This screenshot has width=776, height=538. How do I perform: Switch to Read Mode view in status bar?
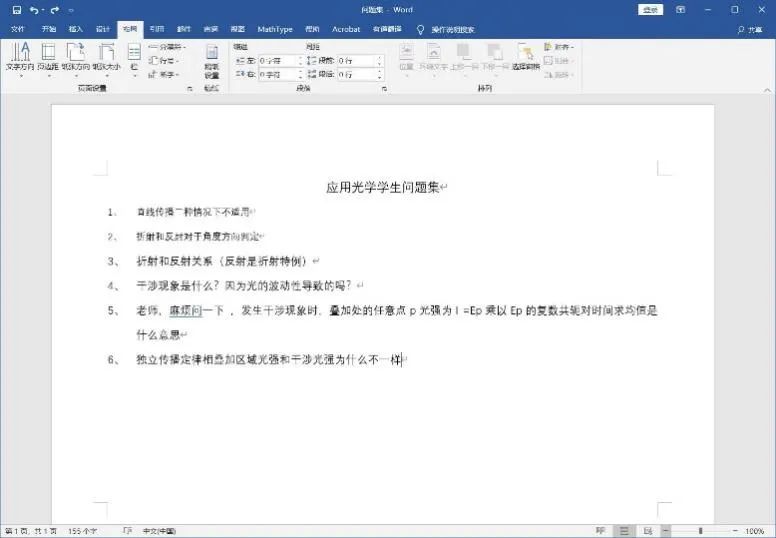click(600, 530)
